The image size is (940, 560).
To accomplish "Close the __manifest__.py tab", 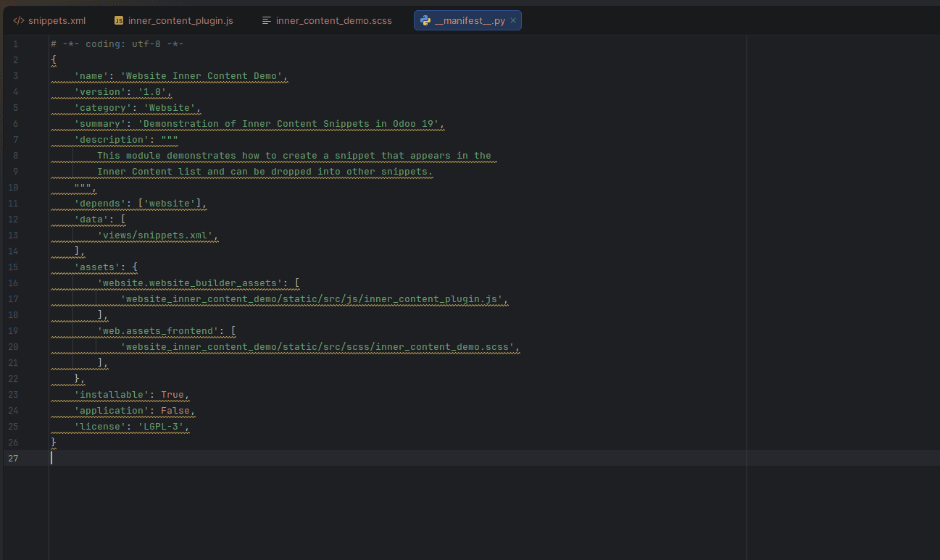I will [513, 20].
